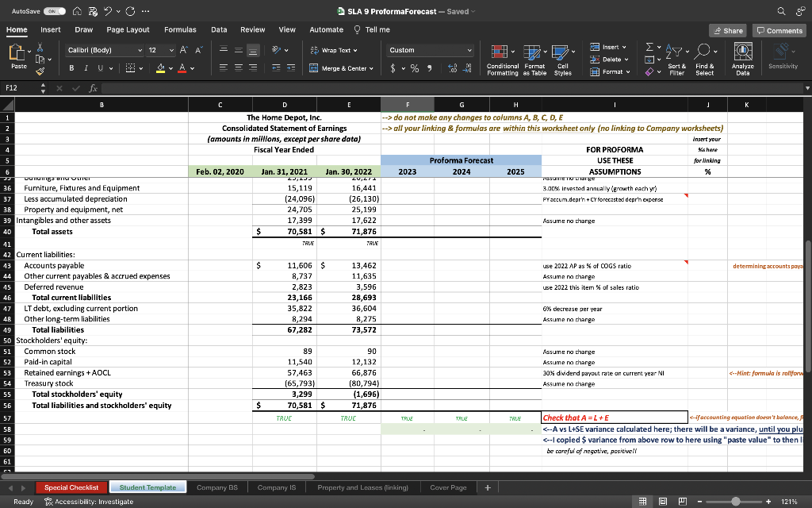Click the Format Painter brush icon
This screenshot has height=508, width=812.
tap(40, 71)
